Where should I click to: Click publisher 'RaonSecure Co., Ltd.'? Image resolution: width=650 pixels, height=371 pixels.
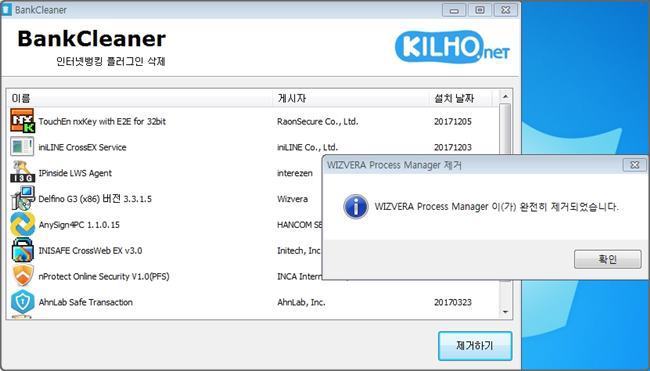[318, 121]
